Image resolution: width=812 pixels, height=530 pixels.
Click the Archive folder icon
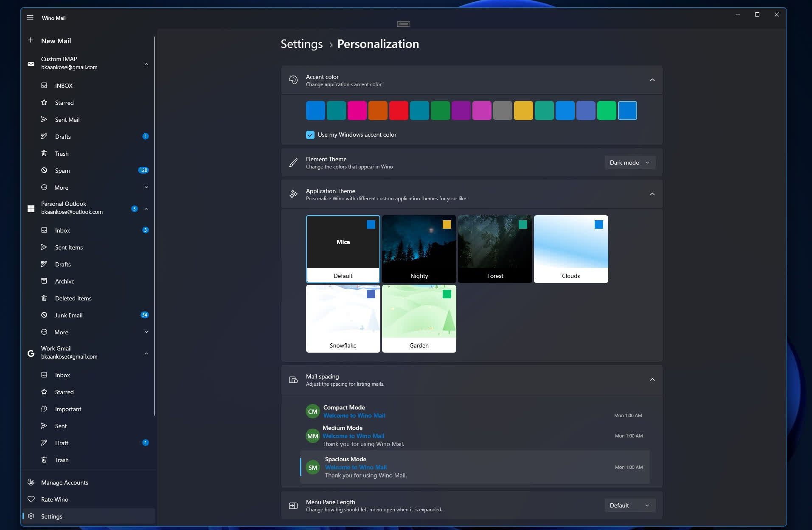[x=44, y=281]
